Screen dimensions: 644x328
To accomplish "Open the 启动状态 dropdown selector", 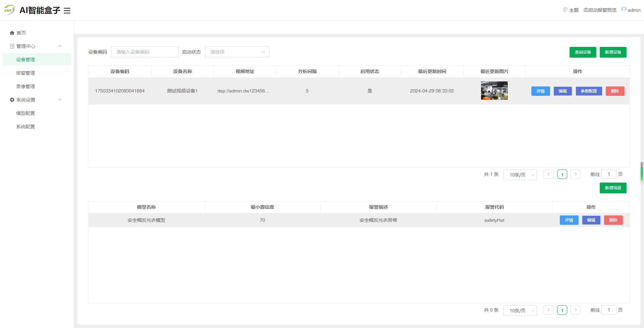I will click(x=237, y=52).
